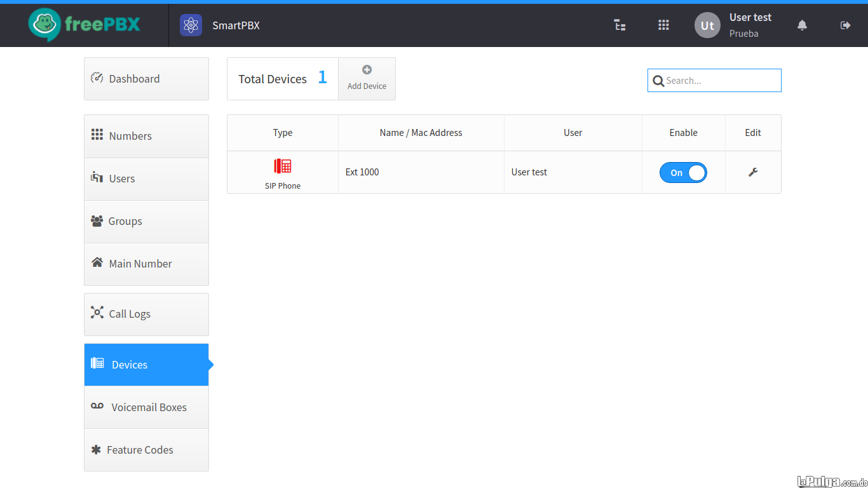Focus the Search input field
The width and height of the screenshot is (868, 488).
click(714, 81)
